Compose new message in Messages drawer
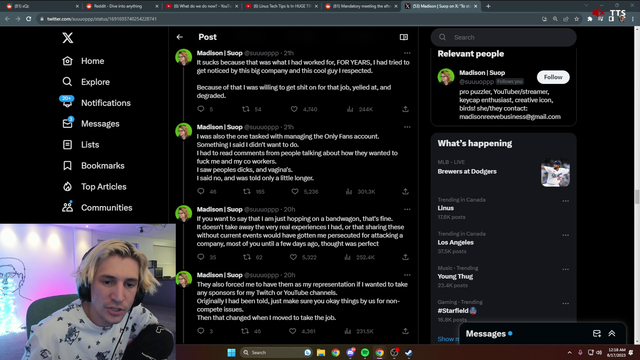640x360 pixels. (x=596, y=333)
